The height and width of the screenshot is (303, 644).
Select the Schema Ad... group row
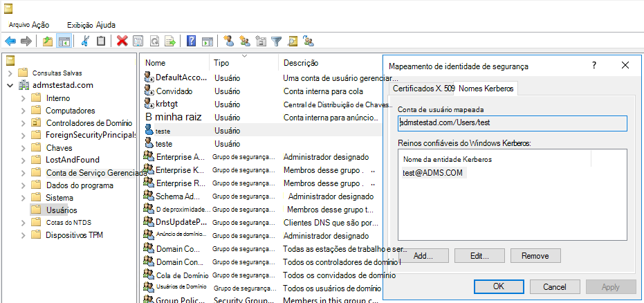(263, 196)
